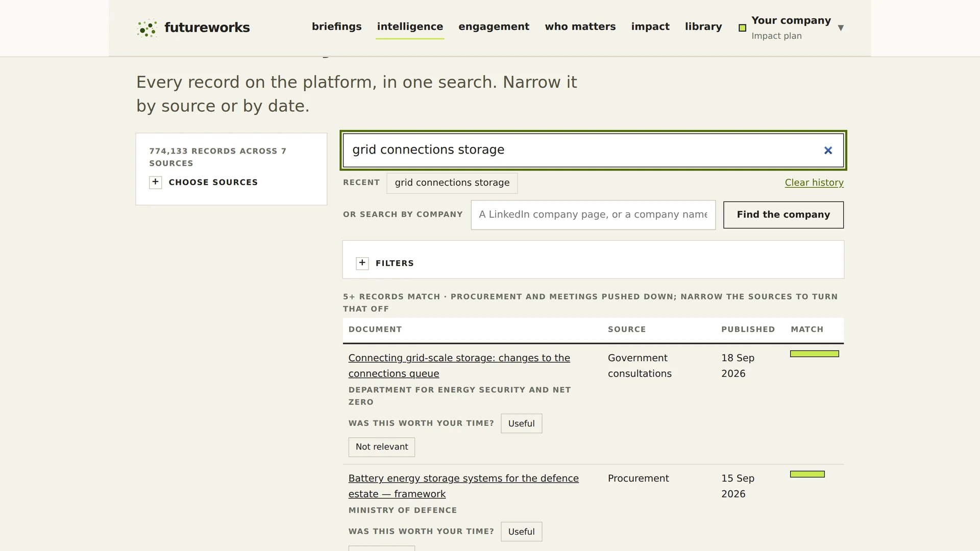
Task: Mark the grid-scale storage record as Useful
Action: click(521, 423)
